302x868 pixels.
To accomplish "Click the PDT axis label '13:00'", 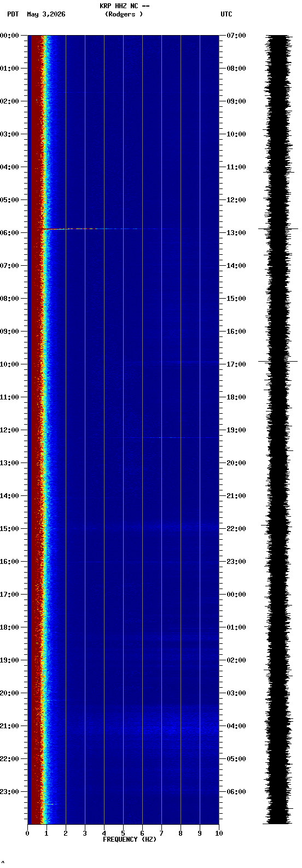I will (x=9, y=463).
